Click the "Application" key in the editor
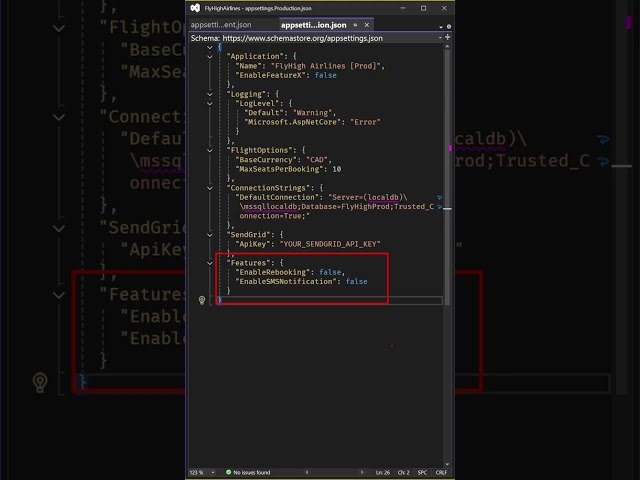This screenshot has width=640, height=480. [255, 56]
